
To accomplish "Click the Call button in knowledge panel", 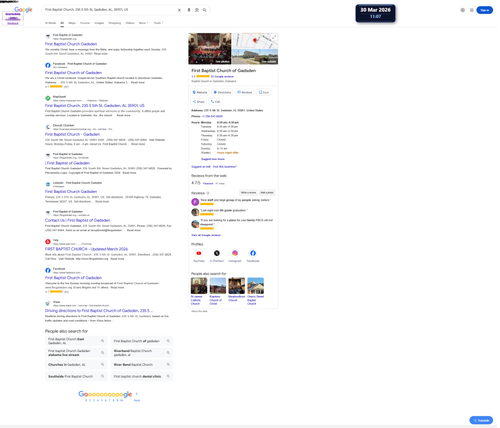I will point(215,101).
